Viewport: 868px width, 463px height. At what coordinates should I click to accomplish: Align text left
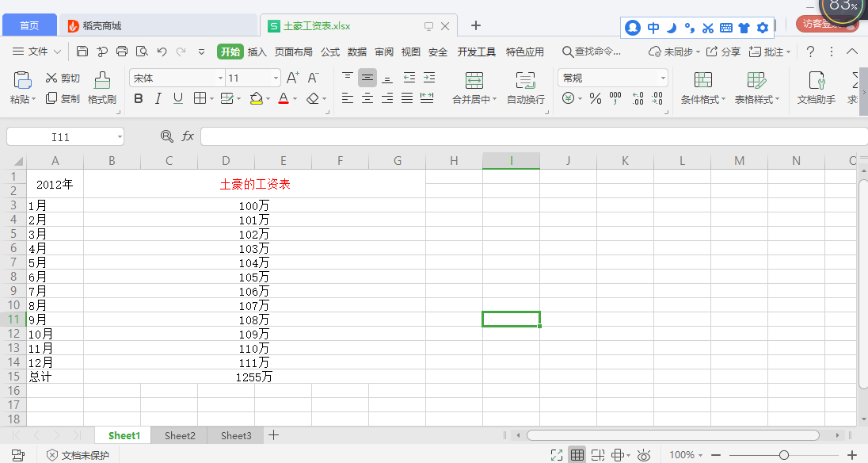click(x=348, y=98)
